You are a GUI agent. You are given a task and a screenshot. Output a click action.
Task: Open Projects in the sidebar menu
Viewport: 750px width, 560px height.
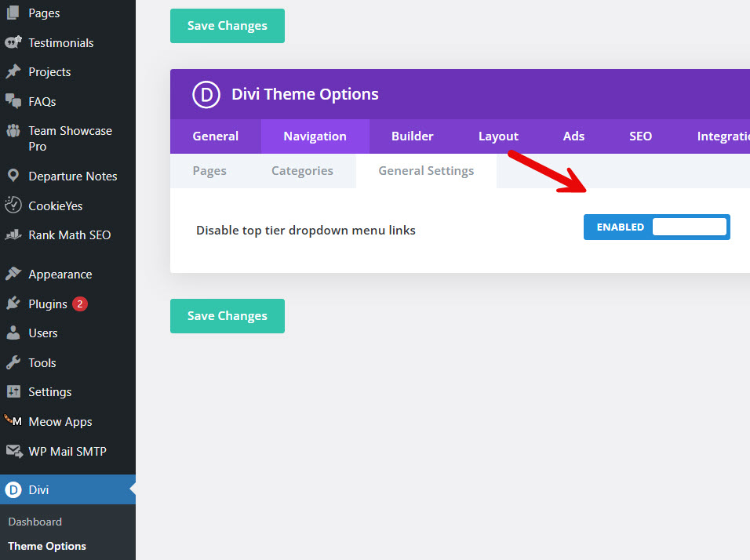[x=49, y=72]
